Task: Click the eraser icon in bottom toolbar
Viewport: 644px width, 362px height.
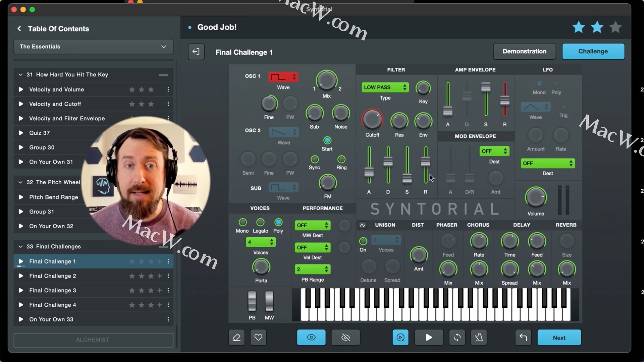Action: [236, 338]
